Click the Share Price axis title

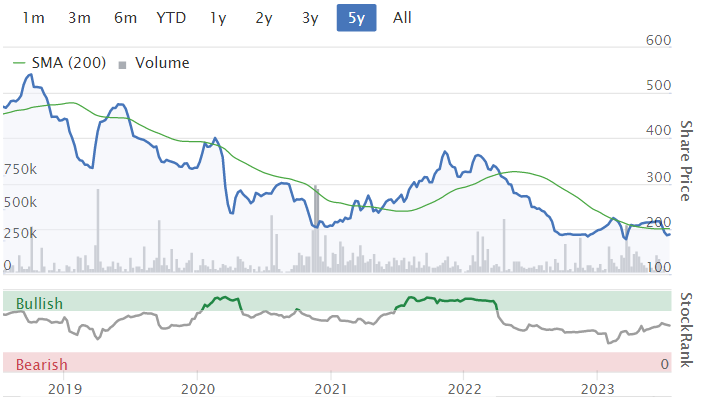[686, 161]
